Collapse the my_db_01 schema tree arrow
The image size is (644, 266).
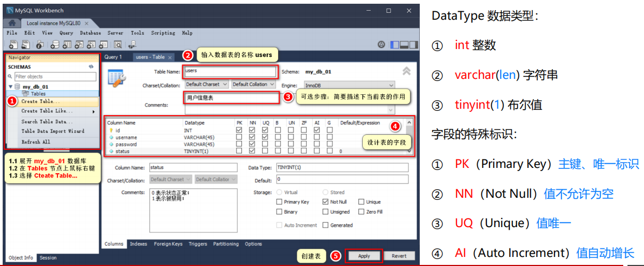[x=11, y=86]
